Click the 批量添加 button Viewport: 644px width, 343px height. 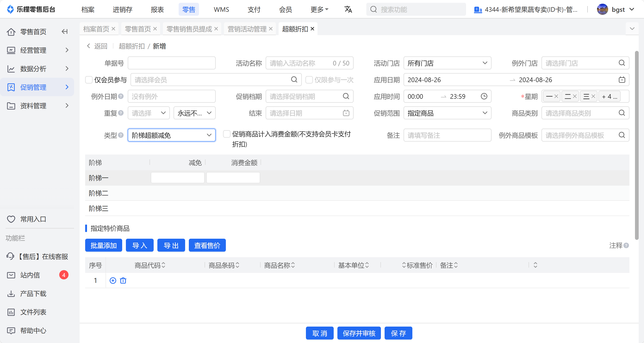click(103, 245)
